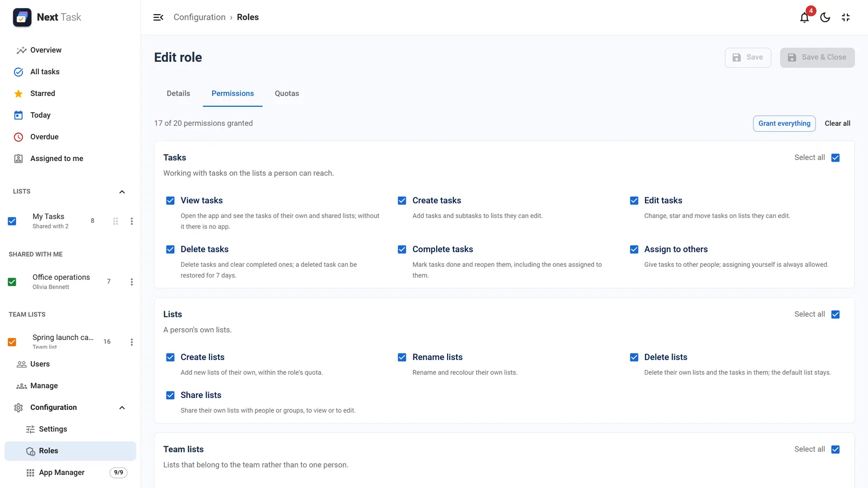The image size is (868, 488).
Task: Uncheck the Create tasks permission
Action: [x=402, y=201]
